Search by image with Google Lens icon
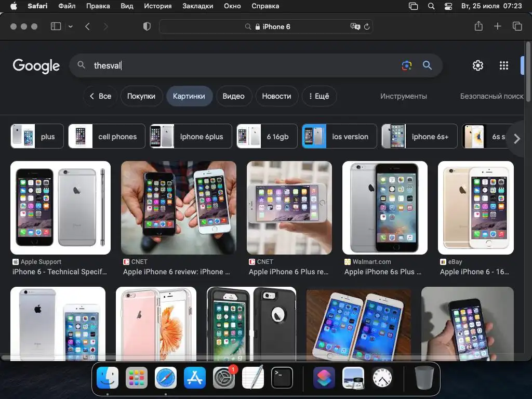 click(406, 65)
